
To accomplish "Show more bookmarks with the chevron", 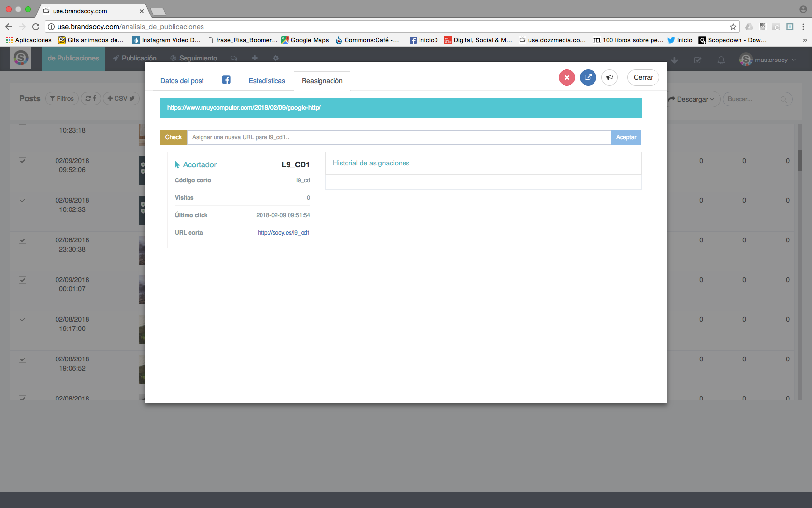I will 805,40.
